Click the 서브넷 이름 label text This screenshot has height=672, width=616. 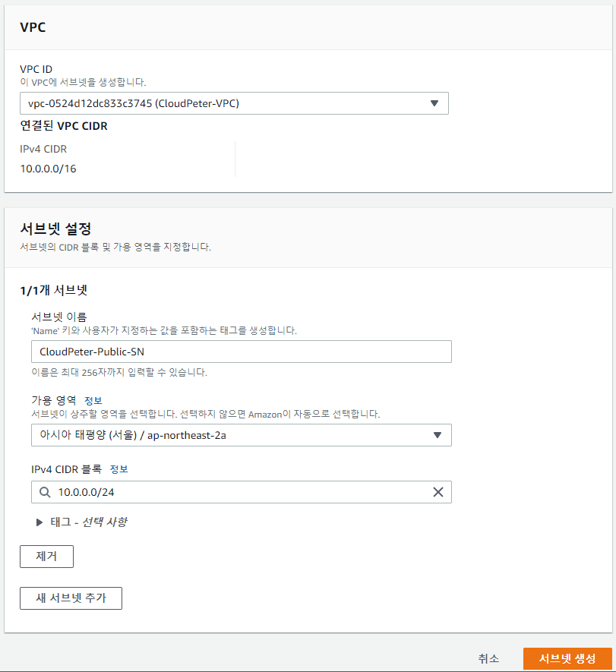(x=59, y=317)
